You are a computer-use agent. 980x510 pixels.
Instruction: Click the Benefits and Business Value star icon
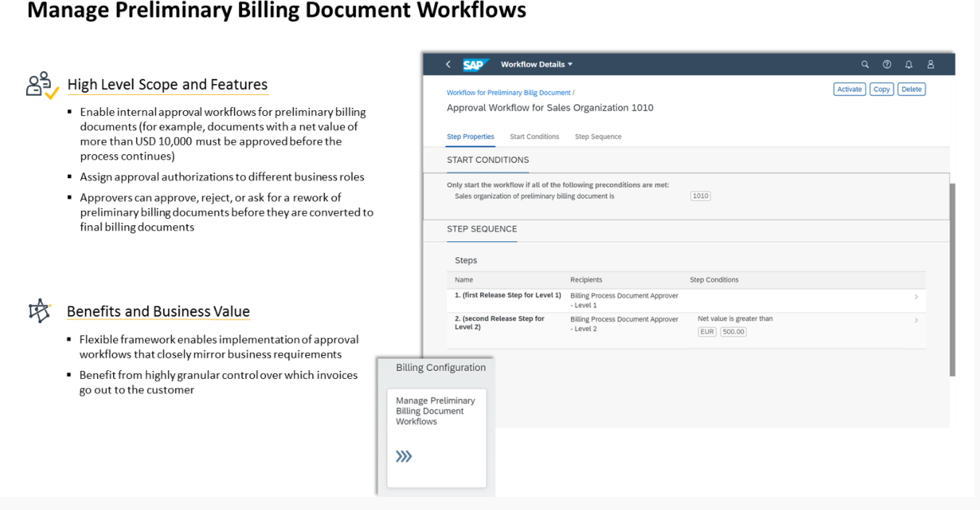pos(39,311)
